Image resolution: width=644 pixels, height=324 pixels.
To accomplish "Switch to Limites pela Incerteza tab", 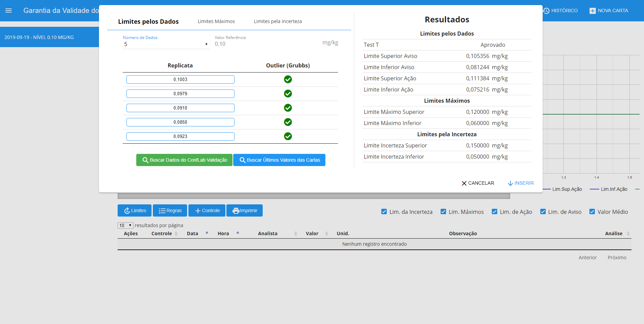I will click(278, 21).
